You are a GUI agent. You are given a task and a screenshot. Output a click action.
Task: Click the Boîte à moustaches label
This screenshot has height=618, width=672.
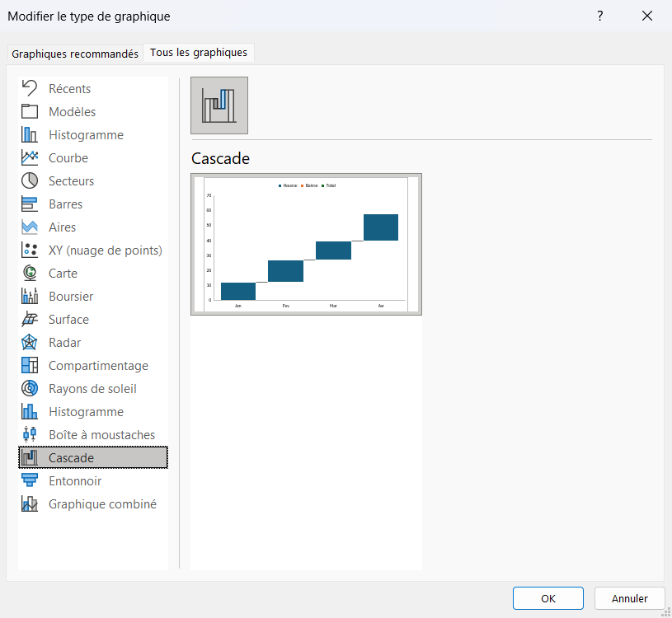coord(102,435)
